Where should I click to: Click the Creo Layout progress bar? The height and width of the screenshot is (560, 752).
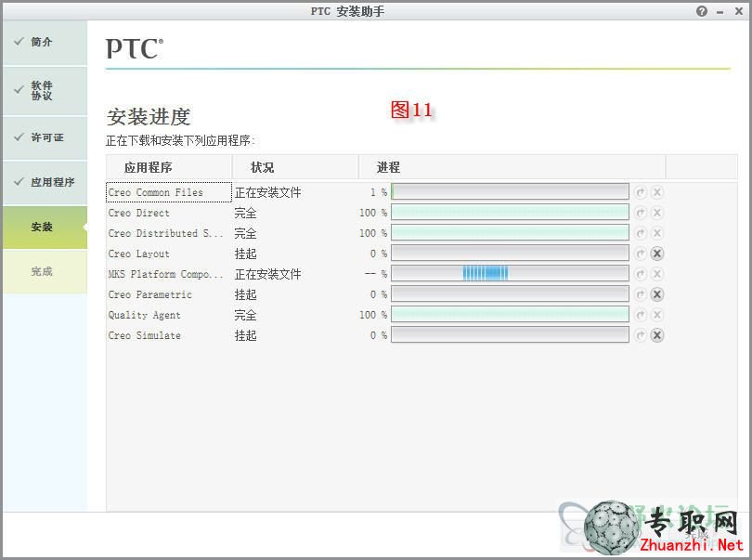pyautogui.click(x=510, y=253)
